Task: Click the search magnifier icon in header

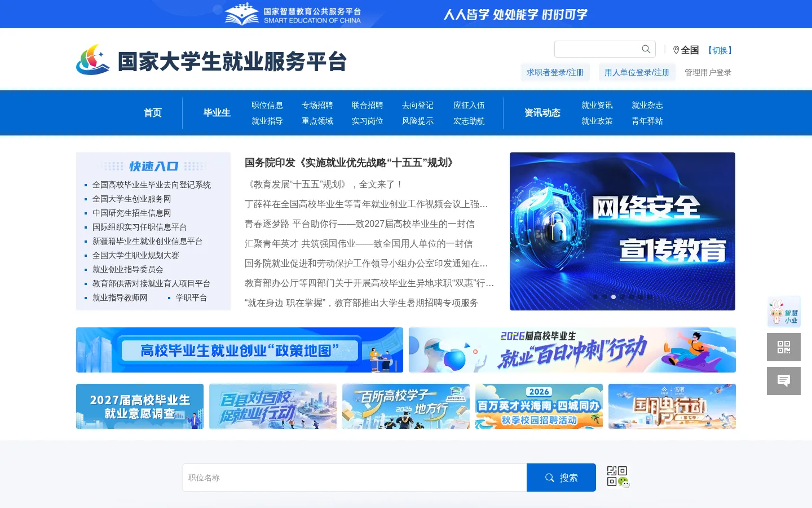Action: [x=646, y=49]
